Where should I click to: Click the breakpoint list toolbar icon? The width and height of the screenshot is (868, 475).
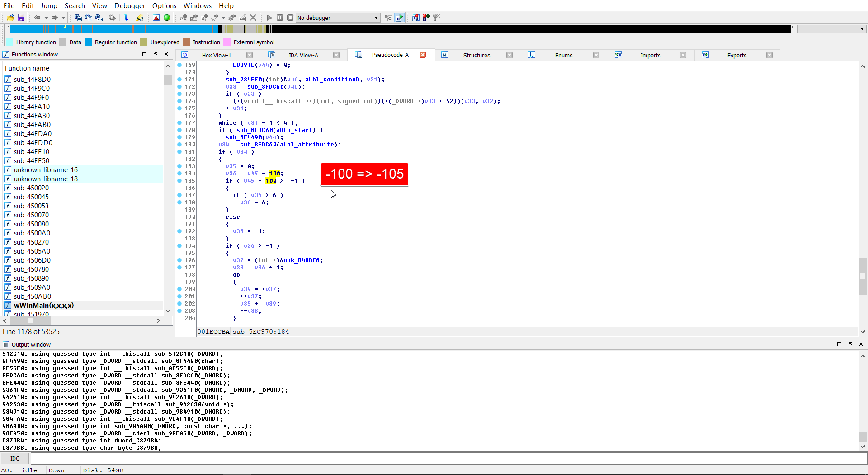[416, 18]
